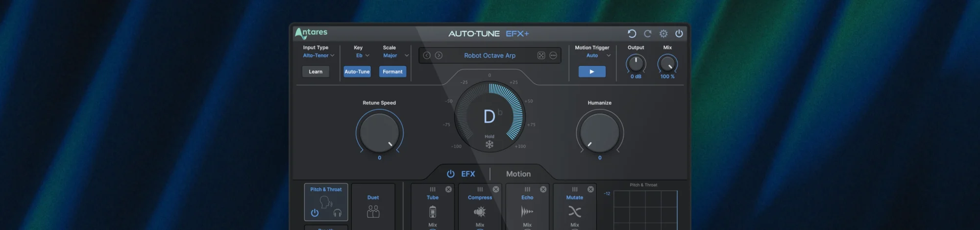Viewport: 980px width, 230px height.
Task: Go to the next preset
Action: coord(439,55)
